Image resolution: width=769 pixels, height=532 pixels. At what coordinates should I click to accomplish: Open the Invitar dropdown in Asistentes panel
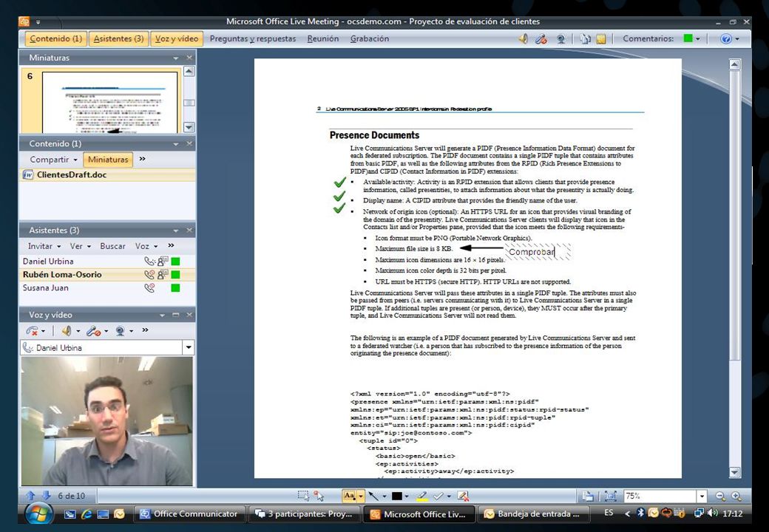point(44,246)
